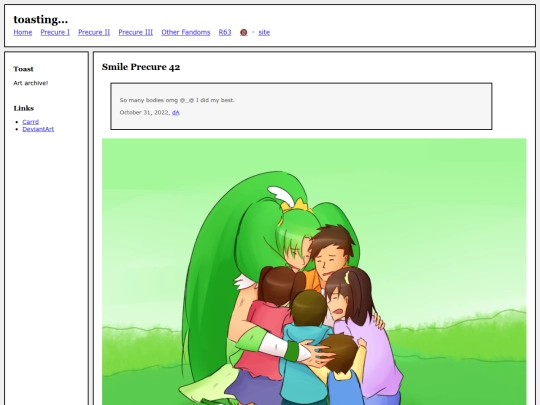The image size is (540, 405).
Task: Open the Precure II section
Action: pyautogui.click(x=94, y=32)
